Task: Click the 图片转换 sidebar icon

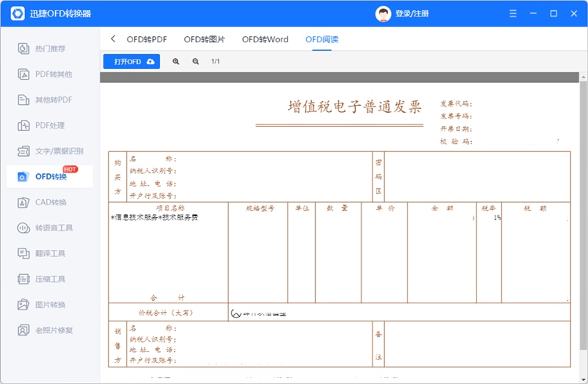Action: click(24, 305)
